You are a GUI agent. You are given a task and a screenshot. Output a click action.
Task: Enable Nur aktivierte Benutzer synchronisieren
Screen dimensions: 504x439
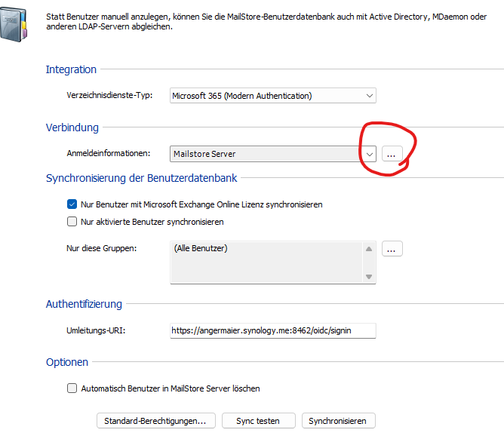(x=72, y=222)
